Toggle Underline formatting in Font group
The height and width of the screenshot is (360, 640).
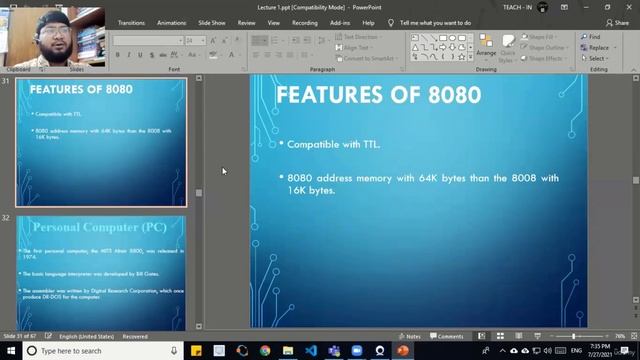point(140,55)
